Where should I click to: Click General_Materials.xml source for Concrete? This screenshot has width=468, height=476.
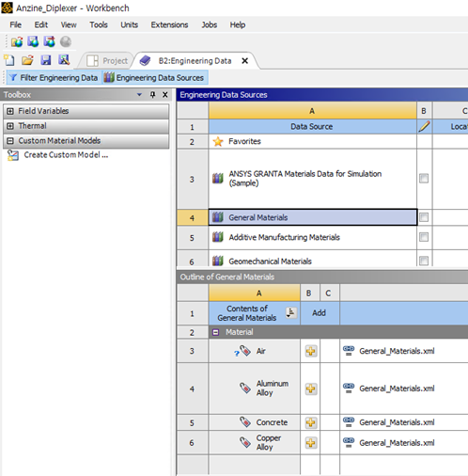pos(397,422)
